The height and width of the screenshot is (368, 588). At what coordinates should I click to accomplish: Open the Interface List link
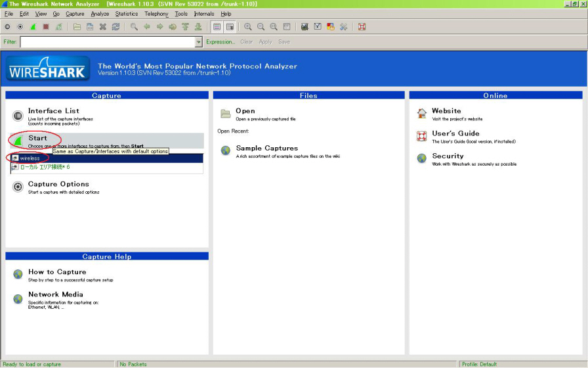[x=54, y=111]
